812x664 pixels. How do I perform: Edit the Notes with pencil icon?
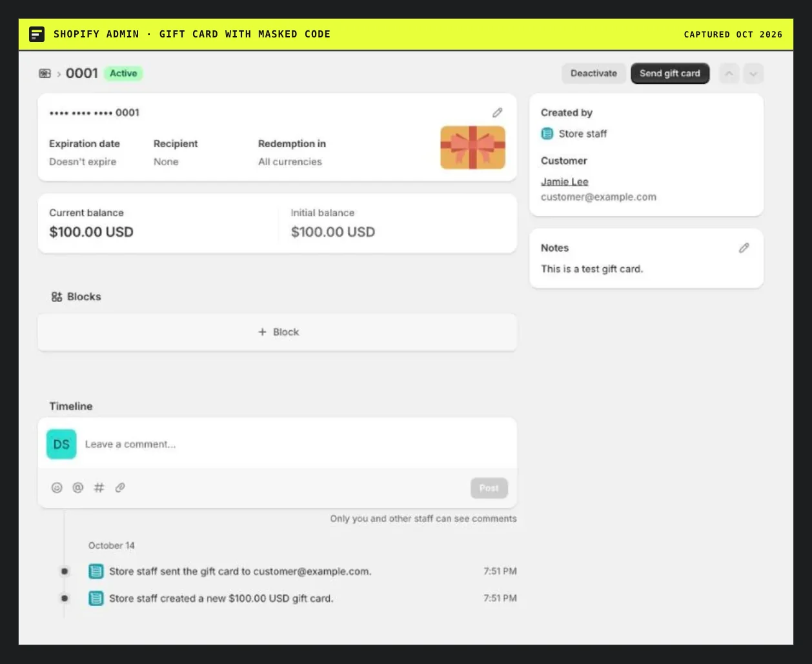pyautogui.click(x=744, y=248)
